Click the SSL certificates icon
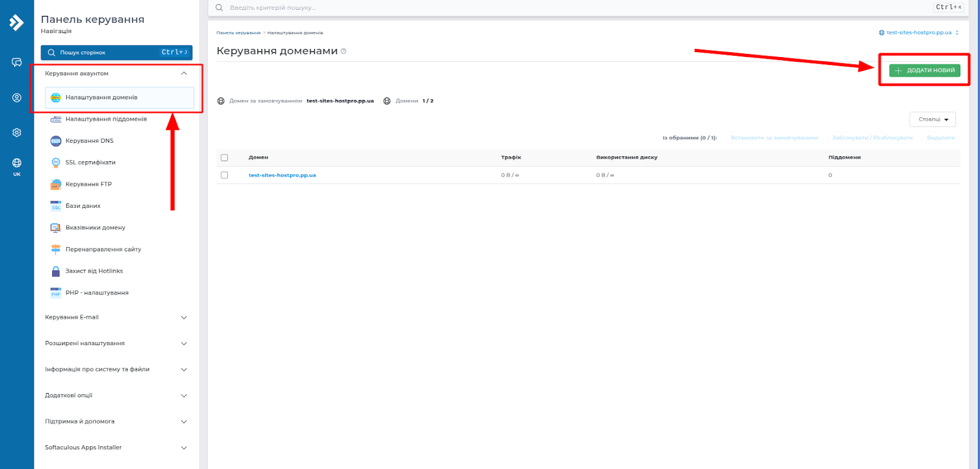 point(56,162)
